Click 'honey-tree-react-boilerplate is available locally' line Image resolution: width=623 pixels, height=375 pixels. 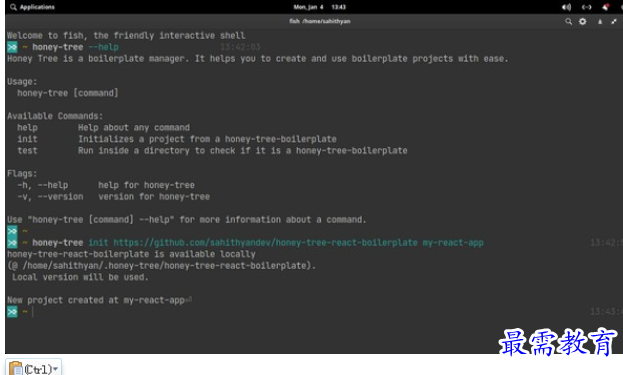[x=131, y=254]
